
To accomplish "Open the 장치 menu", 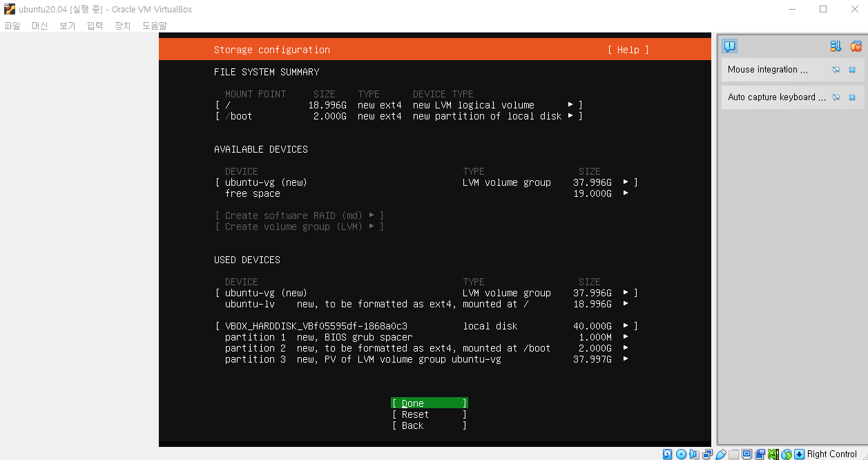I will tap(123, 26).
